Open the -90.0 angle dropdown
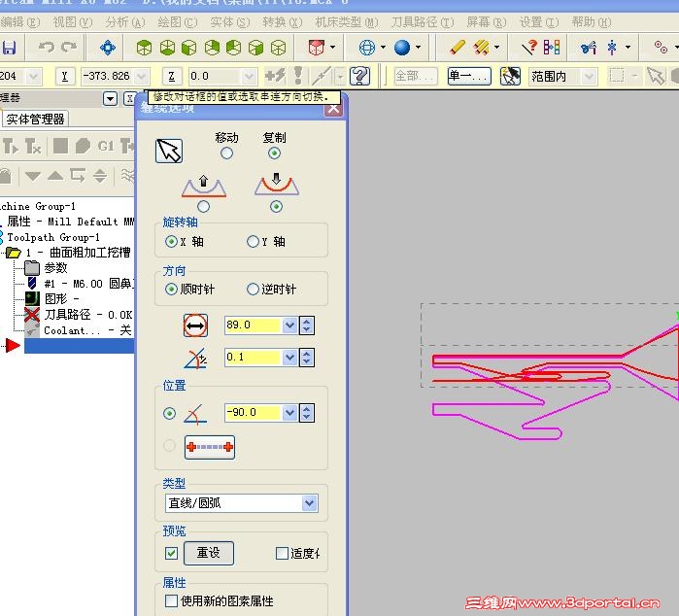 coord(289,413)
